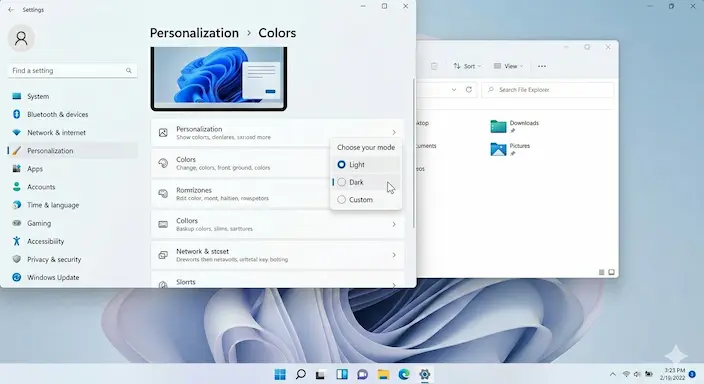Screen dimensions: 704x384
Task: Click the Gaming controller icon
Action: [17, 223]
